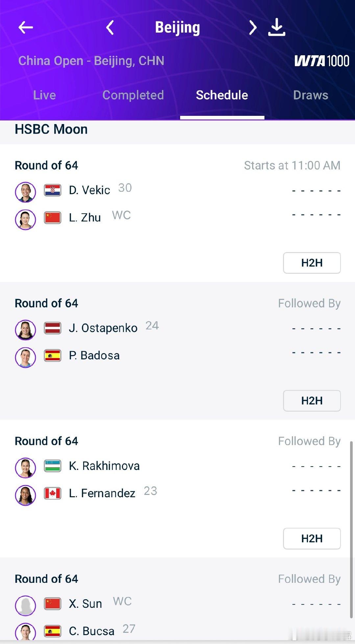Switch to the Live tab
Screen dimensions: 355x644
tap(44, 95)
